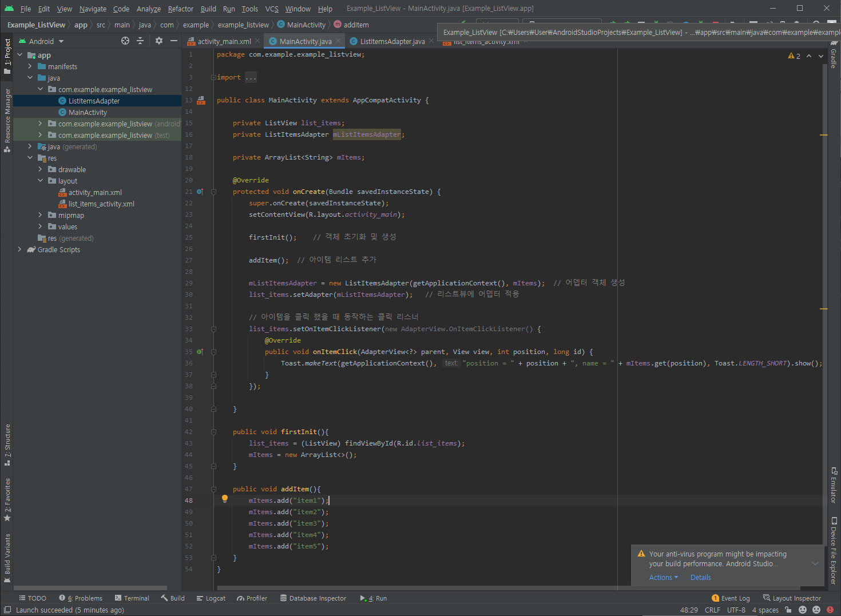The height and width of the screenshot is (616, 841).
Task: Click the sad face feedback icon in the status bar
Action: point(816,610)
